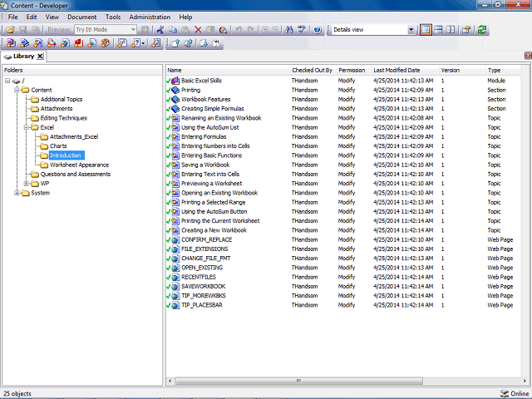Sort by the Name column header
532x399 pixels.
(x=229, y=70)
